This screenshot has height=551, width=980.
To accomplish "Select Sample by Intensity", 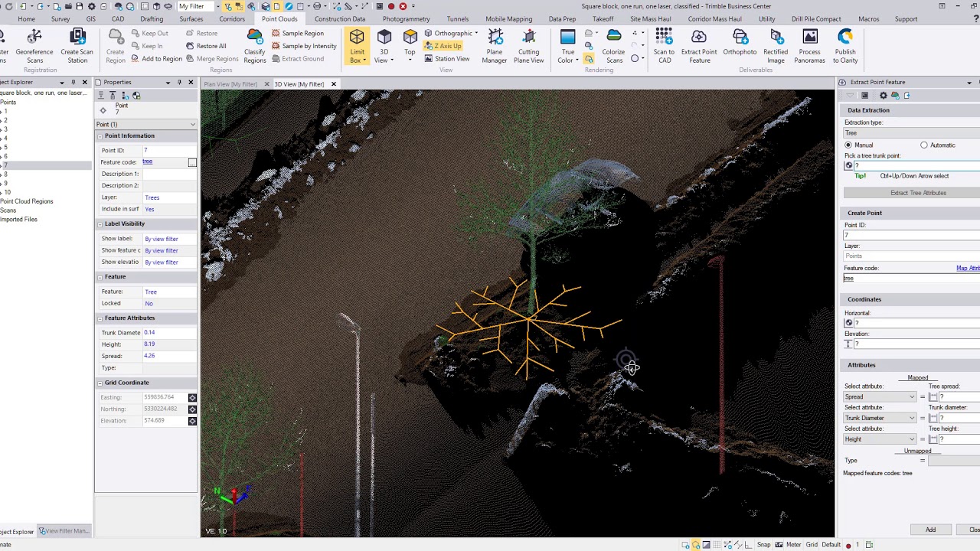I will pos(304,46).
